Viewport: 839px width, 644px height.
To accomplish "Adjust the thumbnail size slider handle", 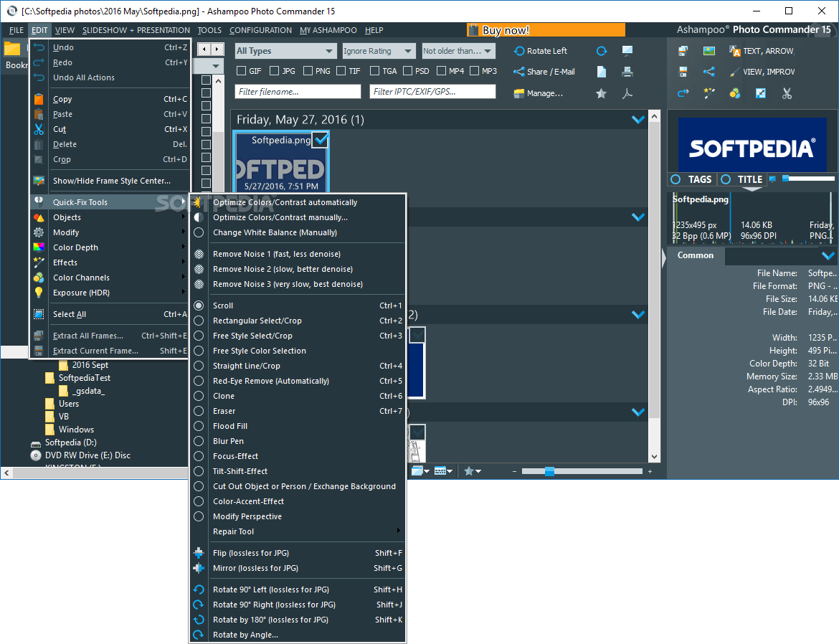I will [x=549, y=471].
